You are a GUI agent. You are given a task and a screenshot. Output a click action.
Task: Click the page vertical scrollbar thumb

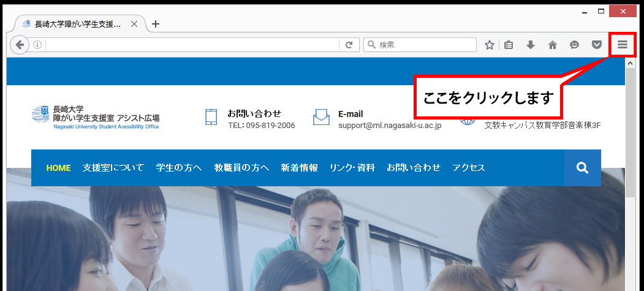[x=630, y=132]
